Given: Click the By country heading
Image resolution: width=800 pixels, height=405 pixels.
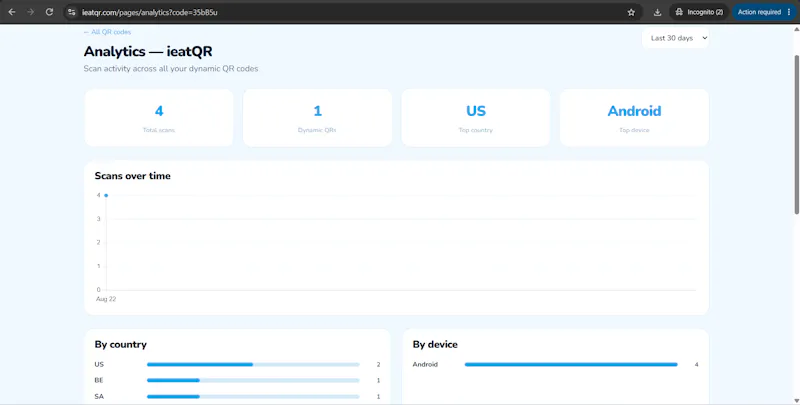Looking at the screenshot, I should point(120,345).
